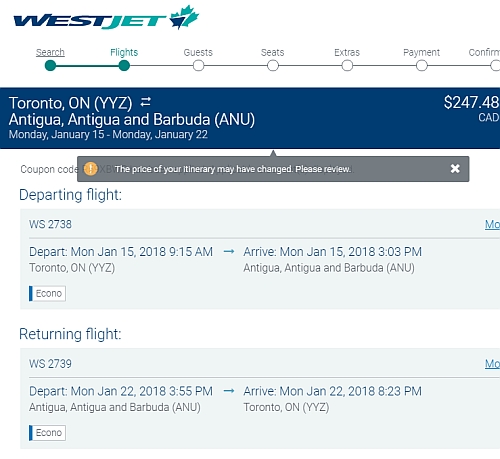The width and height of the screenshot is (500, 459).
Task: Click the Guests step circle
Action: pos(198,66)
